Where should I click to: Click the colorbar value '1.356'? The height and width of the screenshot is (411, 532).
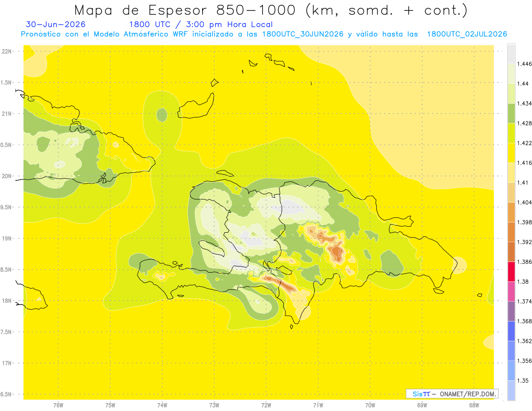coord(525,361)
